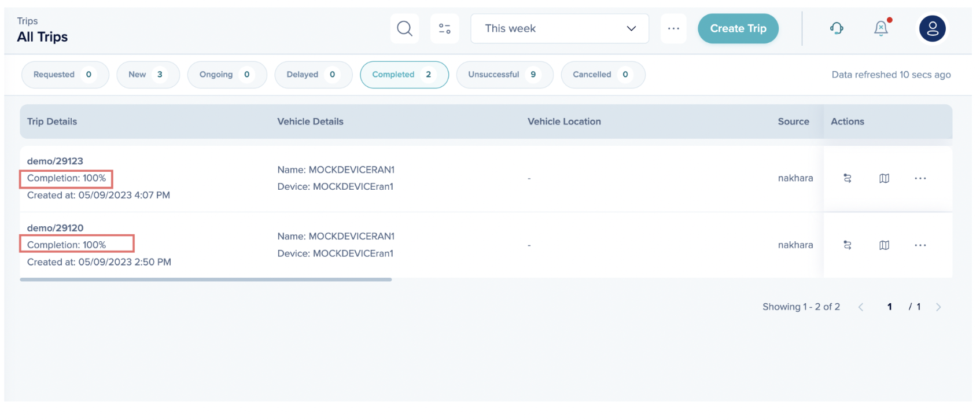Switch to the Unsuccessful trips tab
This screenshot has height=420, width=980.
[504, 75]
